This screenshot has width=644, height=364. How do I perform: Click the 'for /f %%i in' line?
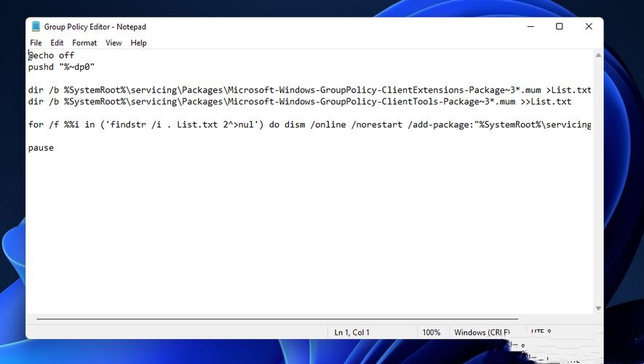tap(310, 124)
